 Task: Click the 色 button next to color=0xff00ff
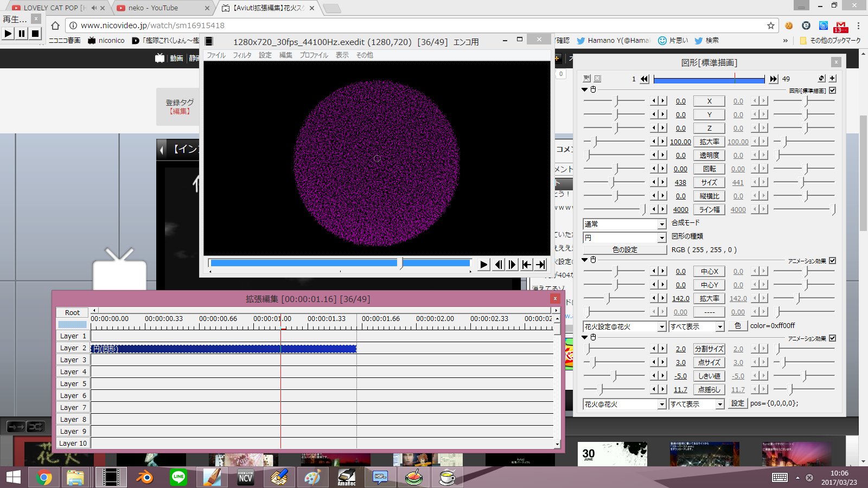pos(737,326)
